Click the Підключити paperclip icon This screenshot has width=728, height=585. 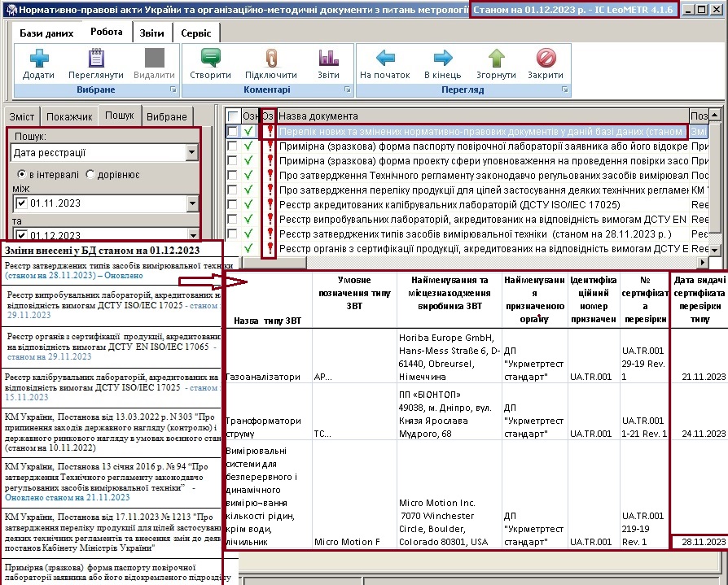coord(271,58)
